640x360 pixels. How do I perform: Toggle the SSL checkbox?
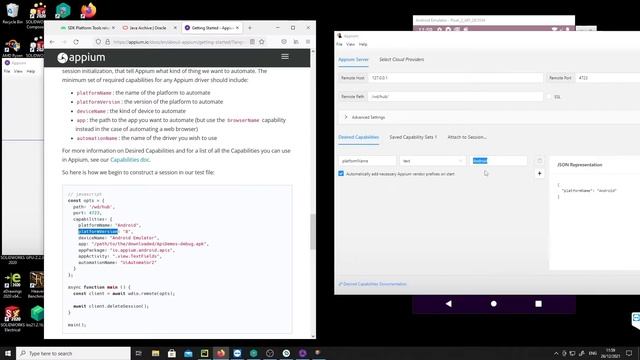549,97
